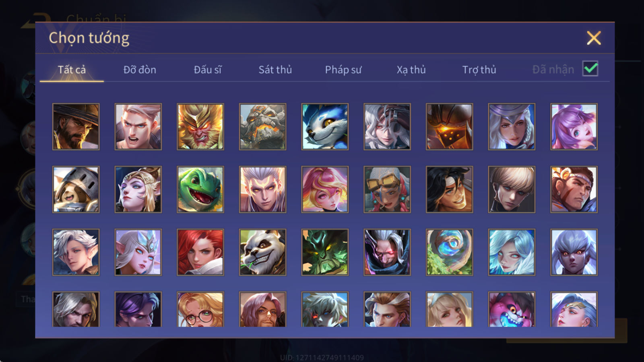This screenshot has width=644, height=362.
Task: Filter heroes by Xạ thủ tab
Action: pyautogui.click(x=411, y=70)
